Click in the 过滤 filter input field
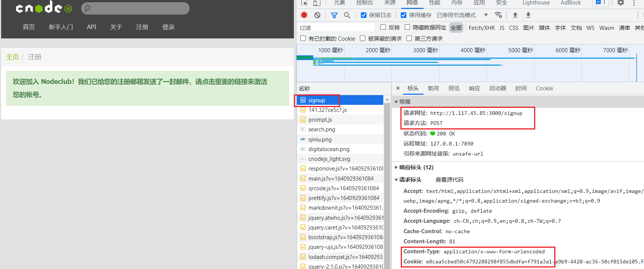 point(336,28)
